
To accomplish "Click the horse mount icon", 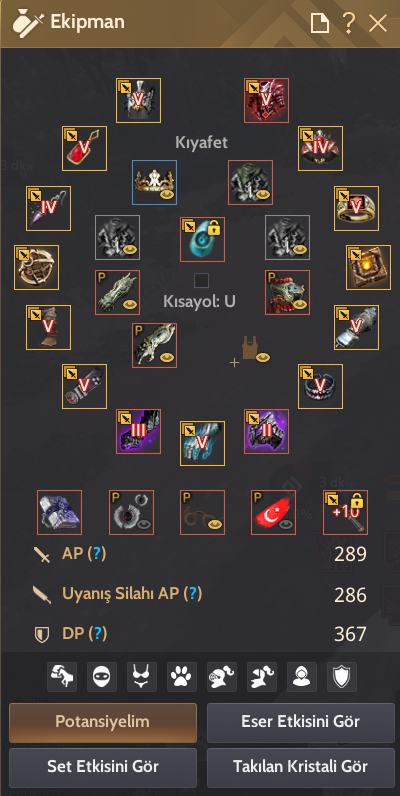I will pos(62,677).
